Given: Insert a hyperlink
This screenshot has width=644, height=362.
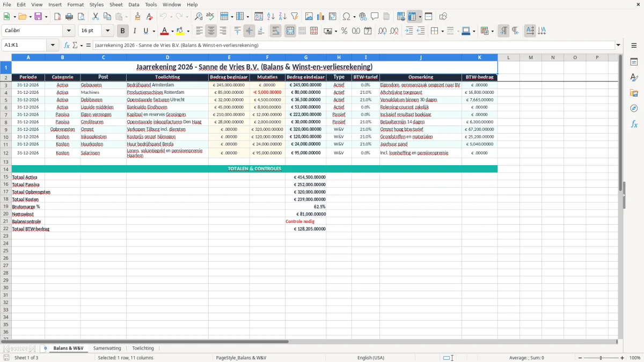Looking at the screenshot, I should [x=363, y=17].
